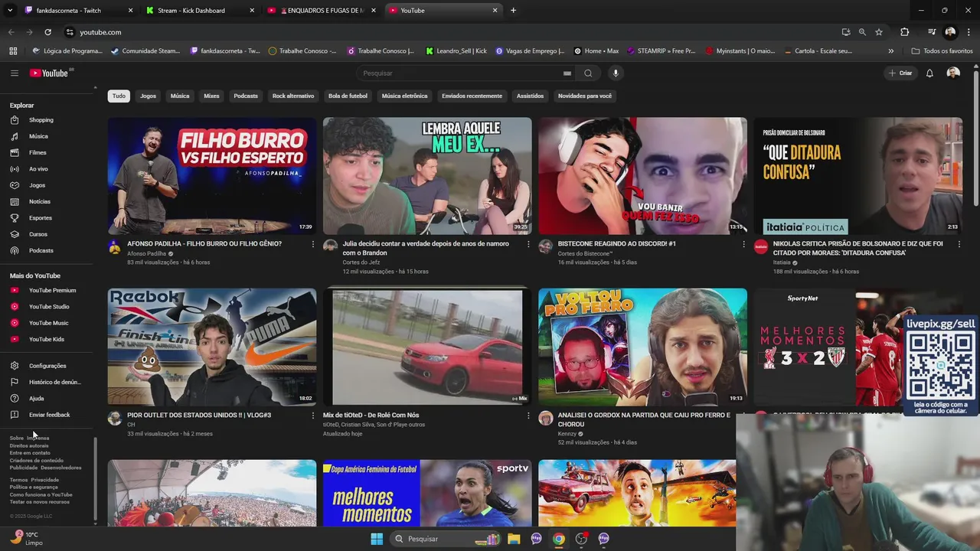This screenshot has width=980, height=551.
Task: Select the Rock alternativo filter chip
Action: click(293, 96)
